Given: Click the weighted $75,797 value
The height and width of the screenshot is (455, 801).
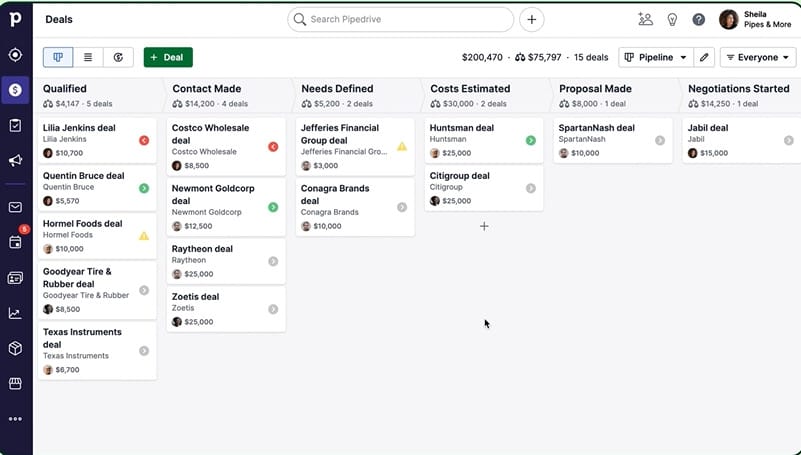Looking at the screenshot, I should coord(538,57).
